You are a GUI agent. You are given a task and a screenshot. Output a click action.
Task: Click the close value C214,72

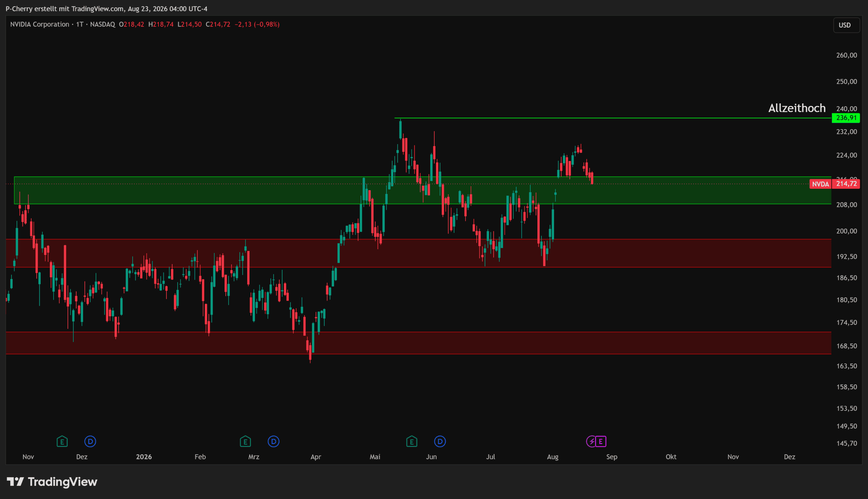tap(218, 24)
